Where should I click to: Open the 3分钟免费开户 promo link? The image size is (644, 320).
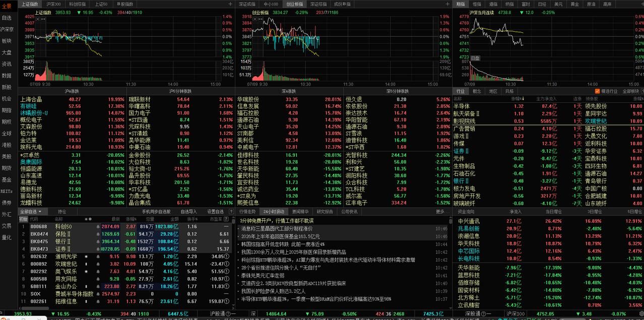(x=277, y=221)
